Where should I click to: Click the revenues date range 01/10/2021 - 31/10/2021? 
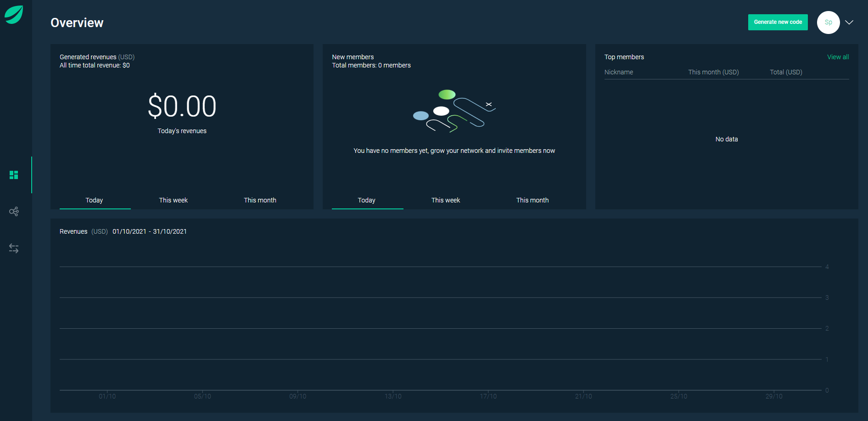pyautogui.click(x=149, y=231)
